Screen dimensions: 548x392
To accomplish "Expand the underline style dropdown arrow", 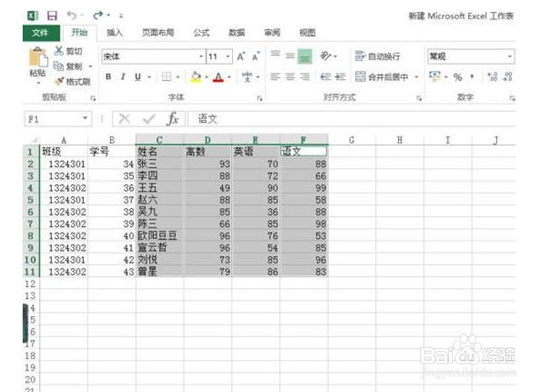I will pyautogui.click(x=149, y=77).
